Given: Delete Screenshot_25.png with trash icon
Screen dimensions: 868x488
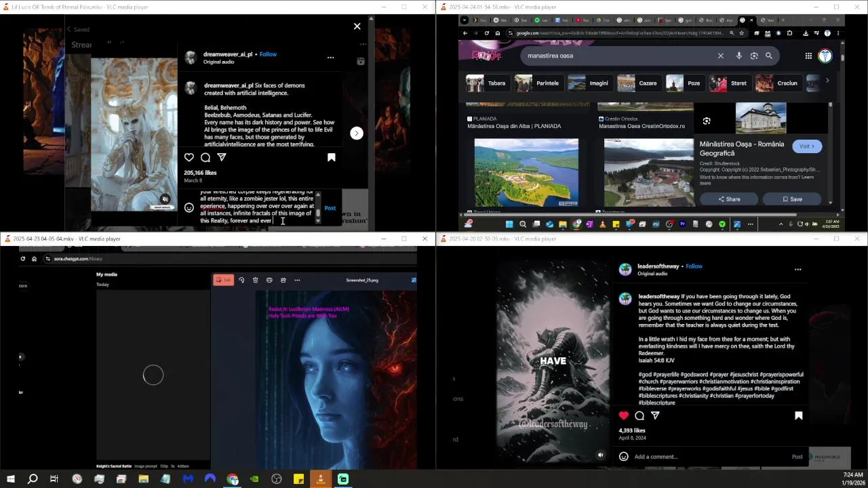Looking at the screenshot, I should point(255,280).
